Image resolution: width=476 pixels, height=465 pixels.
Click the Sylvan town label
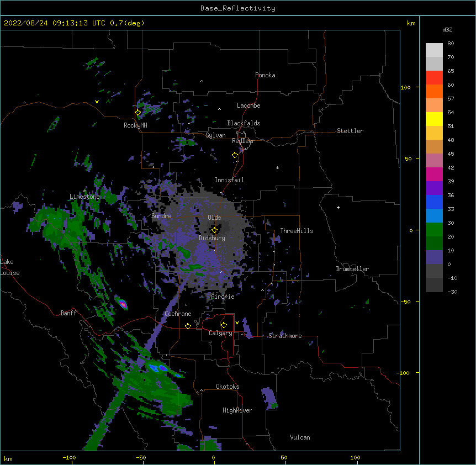(215, 135)
